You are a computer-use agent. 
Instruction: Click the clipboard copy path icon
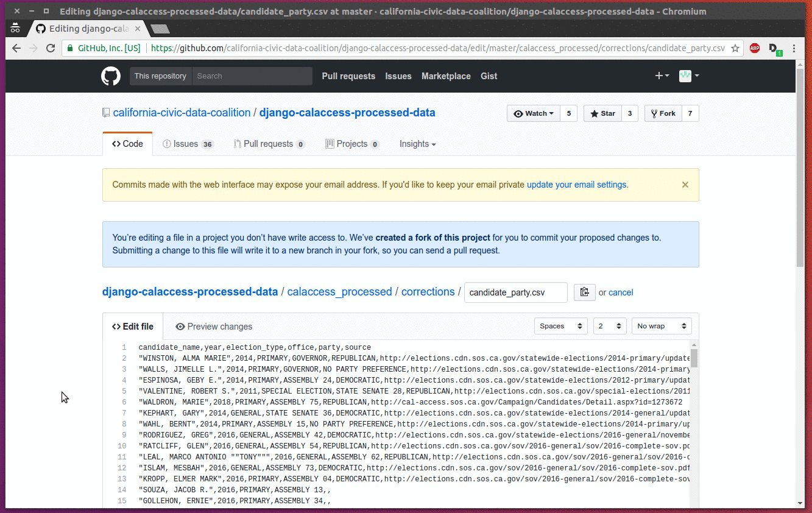(x=584, y=292)
